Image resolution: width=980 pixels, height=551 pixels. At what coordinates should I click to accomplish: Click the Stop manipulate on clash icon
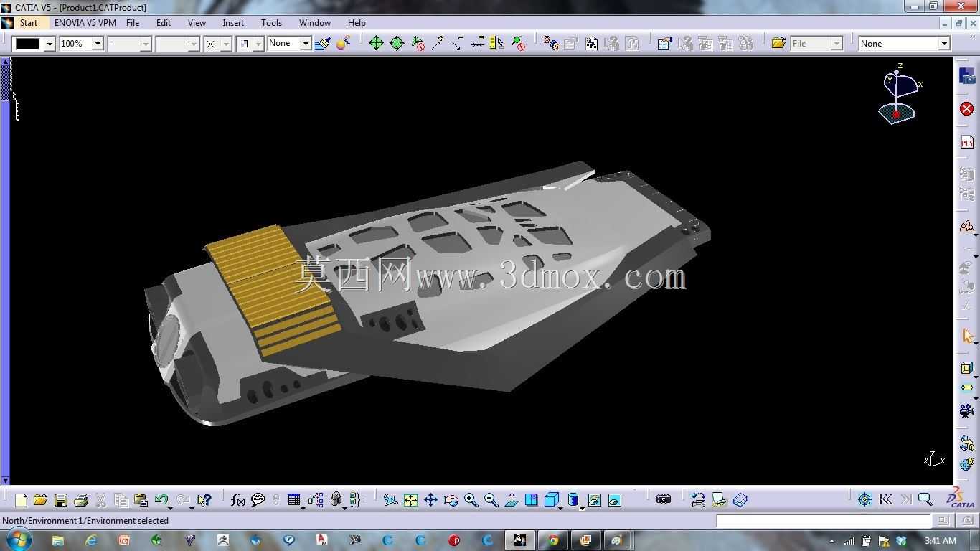(418, 44)
